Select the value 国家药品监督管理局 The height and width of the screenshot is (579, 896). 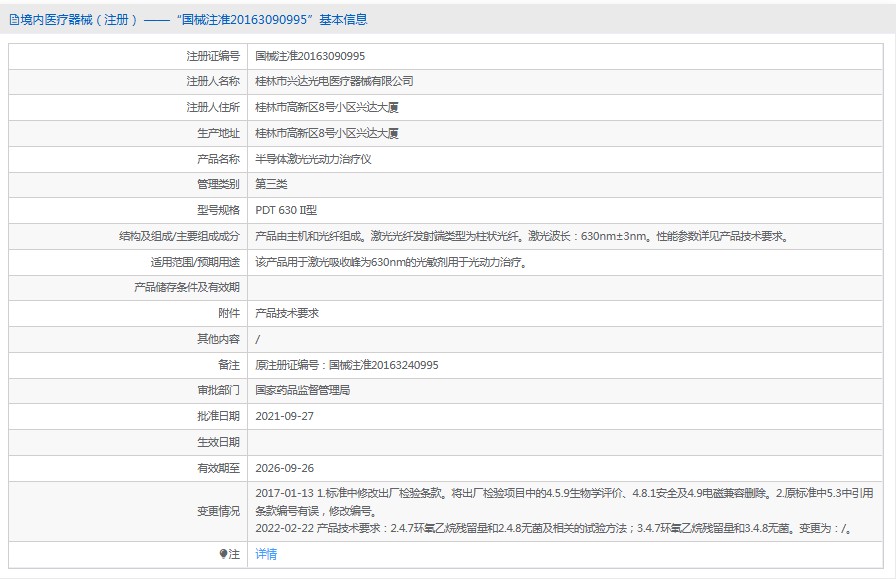click(303, 390)
